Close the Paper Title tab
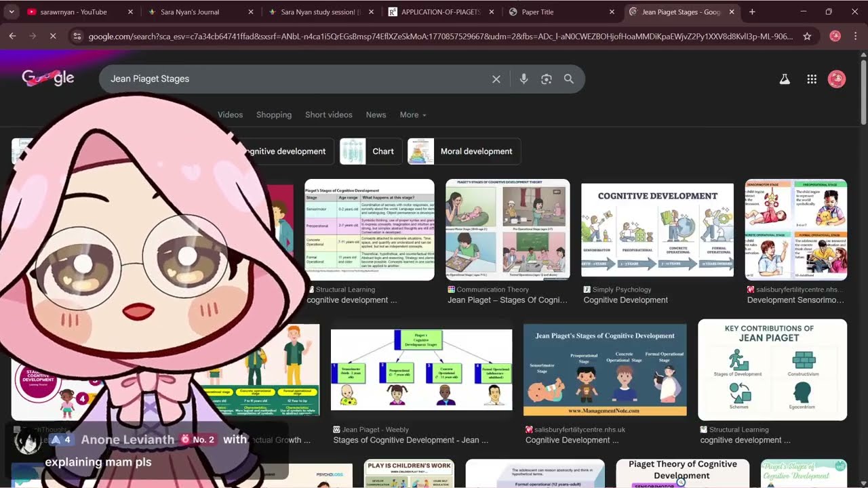 coord(612,12)
